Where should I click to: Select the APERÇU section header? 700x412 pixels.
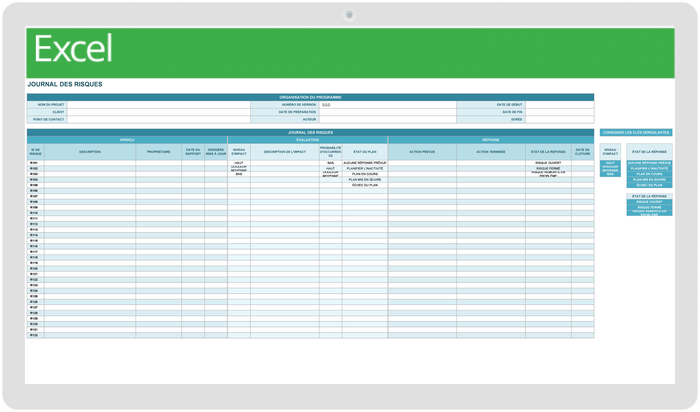click(127, 140)
